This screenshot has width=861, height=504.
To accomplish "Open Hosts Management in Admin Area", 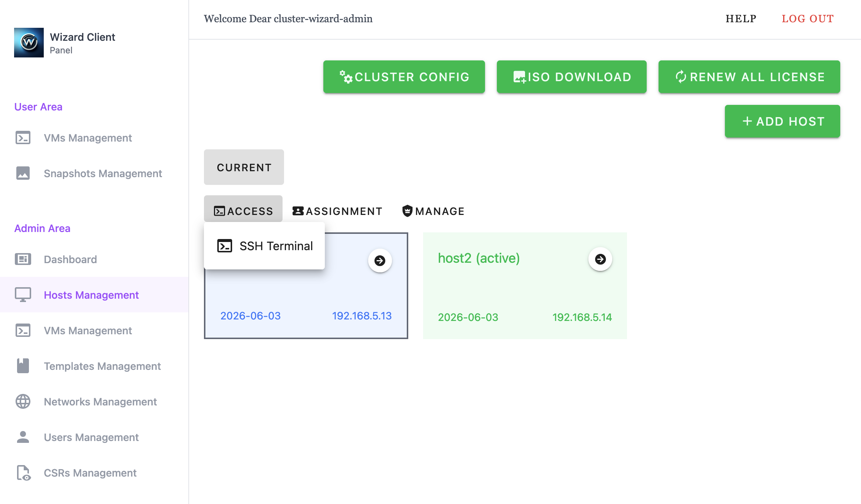I will [91, 295].
